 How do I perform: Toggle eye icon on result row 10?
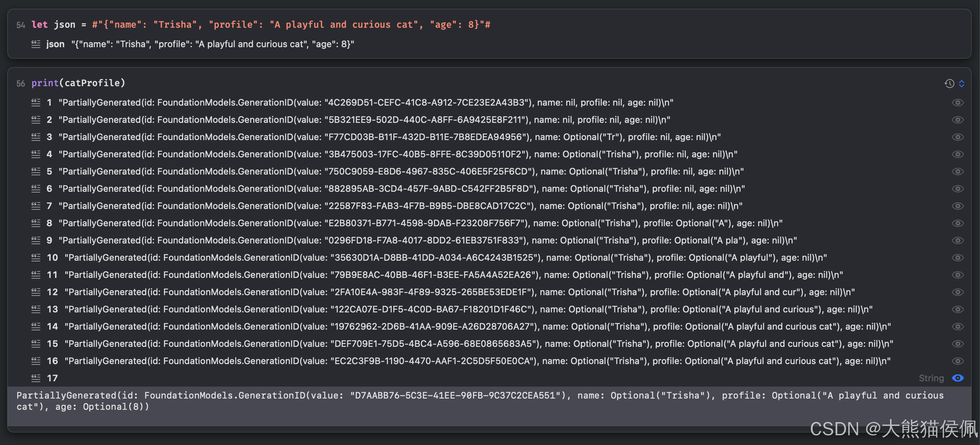(x=958, y=258)
